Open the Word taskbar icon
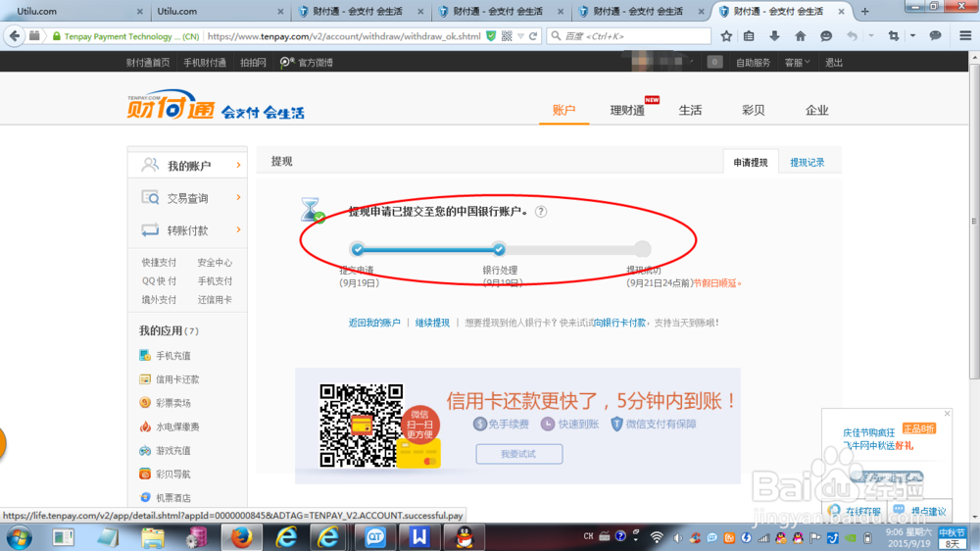This screenshot has width=980, height=551. pyautogui.click(x=418, y=538)
